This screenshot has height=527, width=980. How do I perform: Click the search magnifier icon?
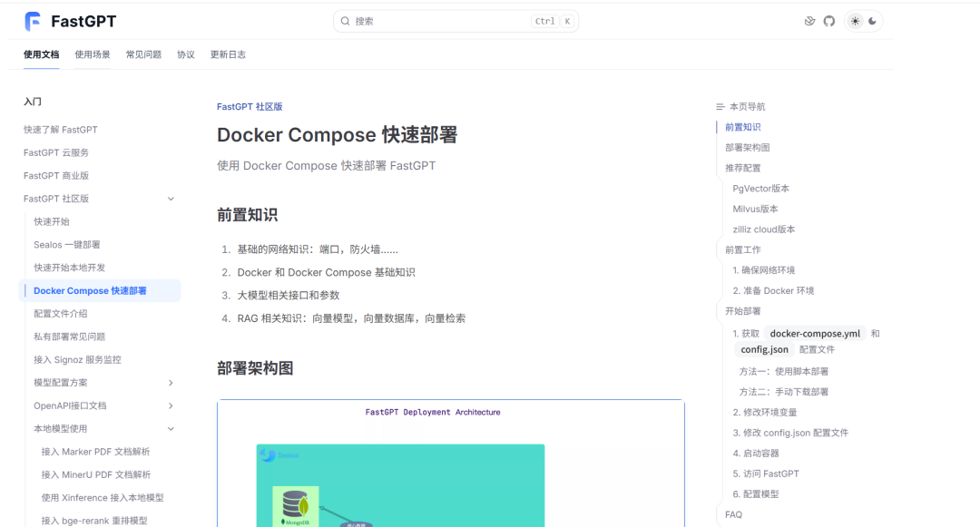coord(345,21)
